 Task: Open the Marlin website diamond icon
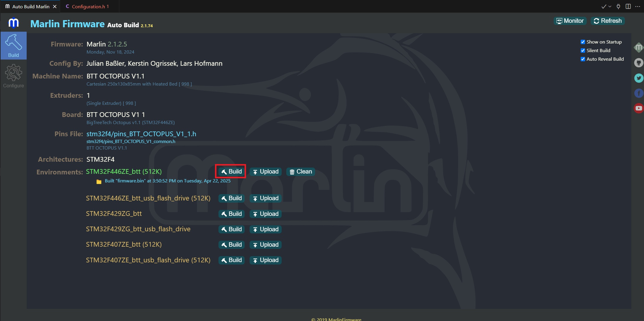pyautogui.click(x=639, y=47)
